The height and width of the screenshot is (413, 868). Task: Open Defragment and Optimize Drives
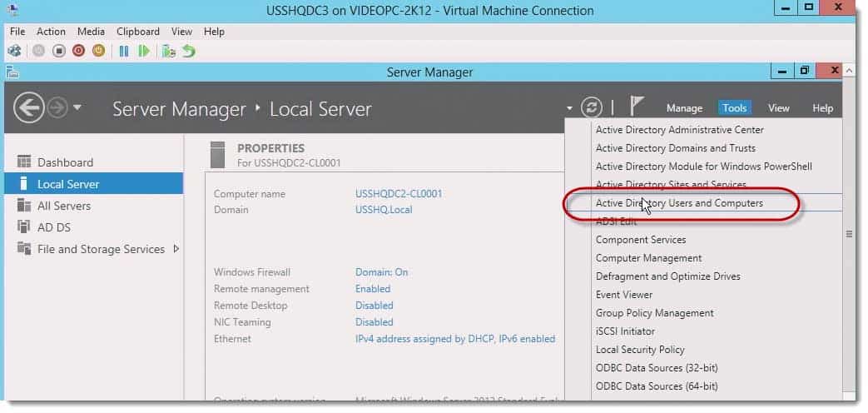click(x=667, y=276)
